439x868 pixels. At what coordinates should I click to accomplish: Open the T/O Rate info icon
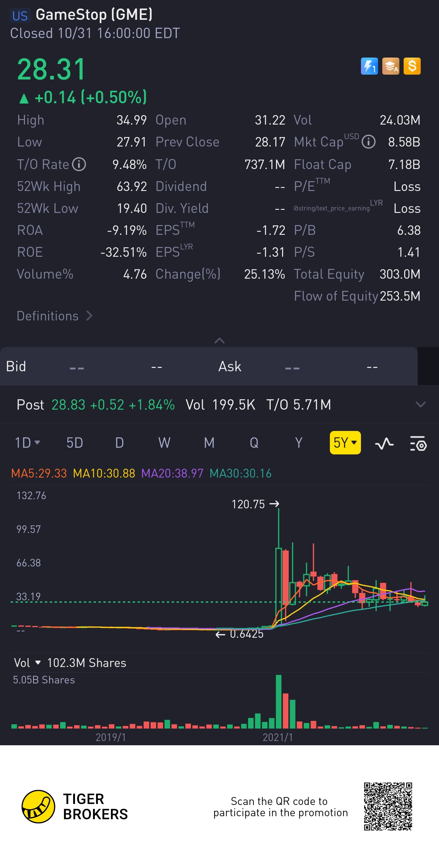(79, 164)
